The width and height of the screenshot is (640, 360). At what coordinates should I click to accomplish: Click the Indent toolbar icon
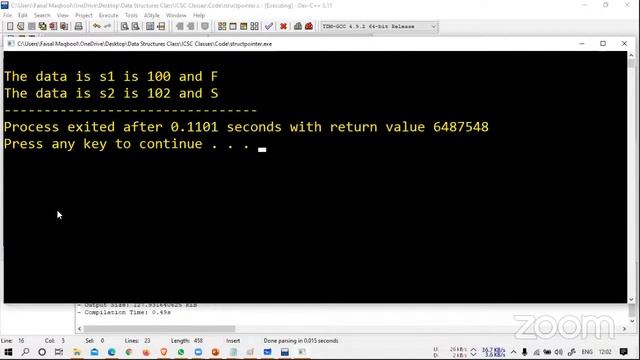[180, 26]
